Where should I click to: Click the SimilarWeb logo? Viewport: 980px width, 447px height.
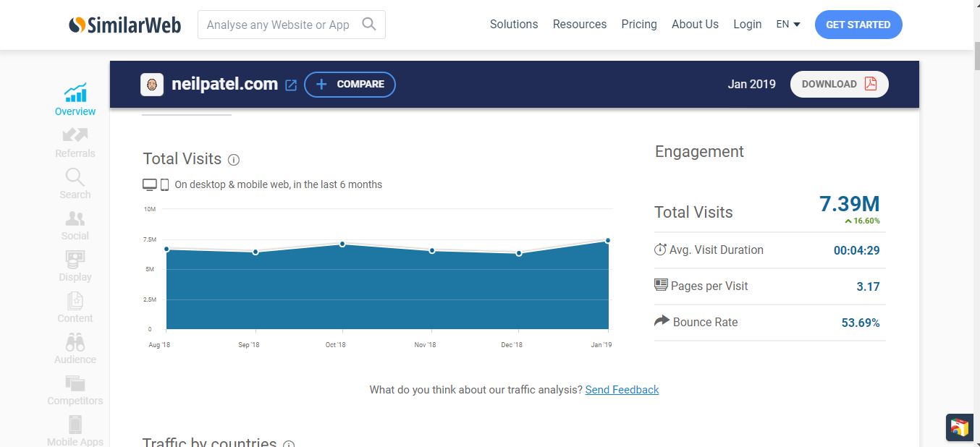pyautogui.click(x=125, y=25)
